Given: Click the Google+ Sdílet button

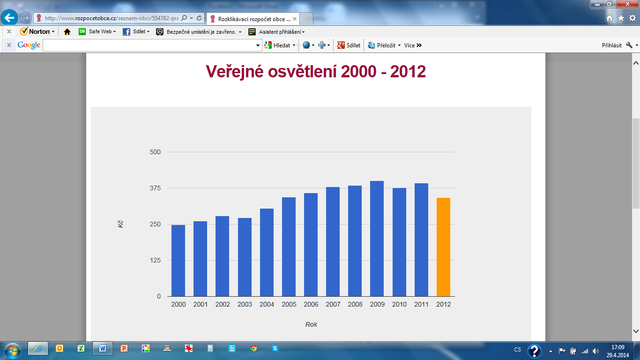Looking at the screenshot, I should pos(349,45).
